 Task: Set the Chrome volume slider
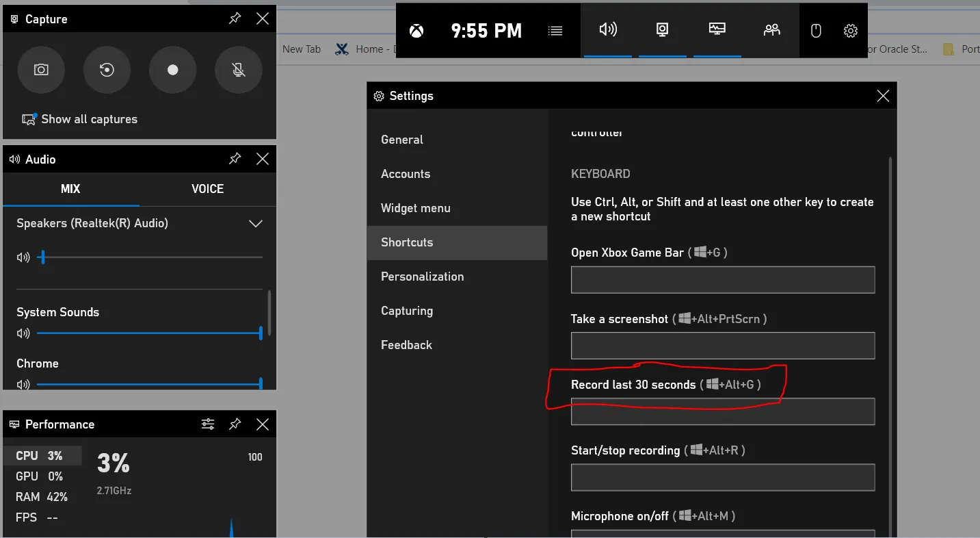[x=150, y=385]
